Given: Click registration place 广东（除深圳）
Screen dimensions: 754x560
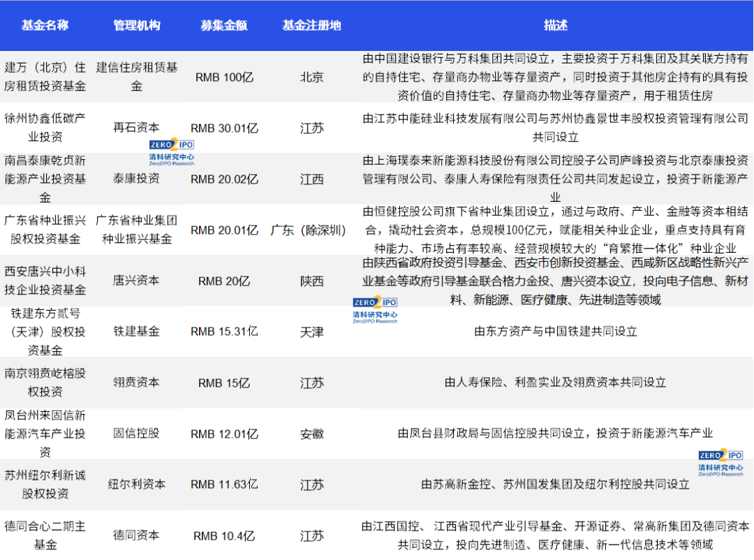Looking at the screenshot, I should tap(309, 230).
